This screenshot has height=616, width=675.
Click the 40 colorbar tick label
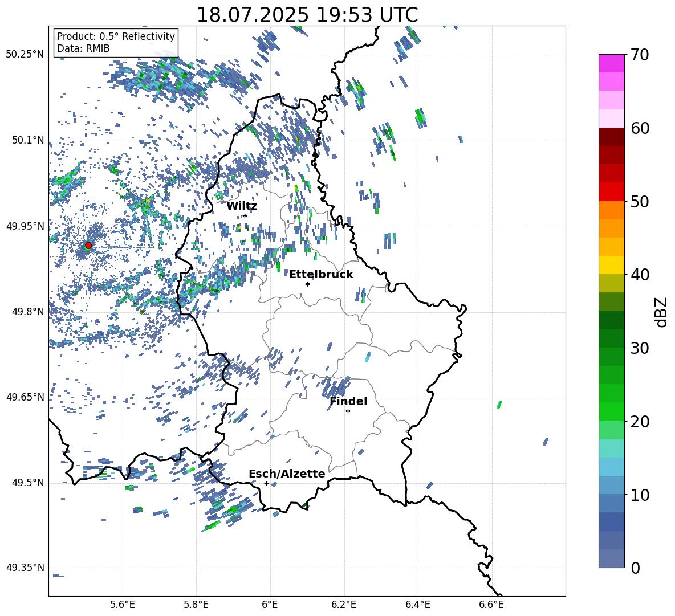(x=640, y=275)
